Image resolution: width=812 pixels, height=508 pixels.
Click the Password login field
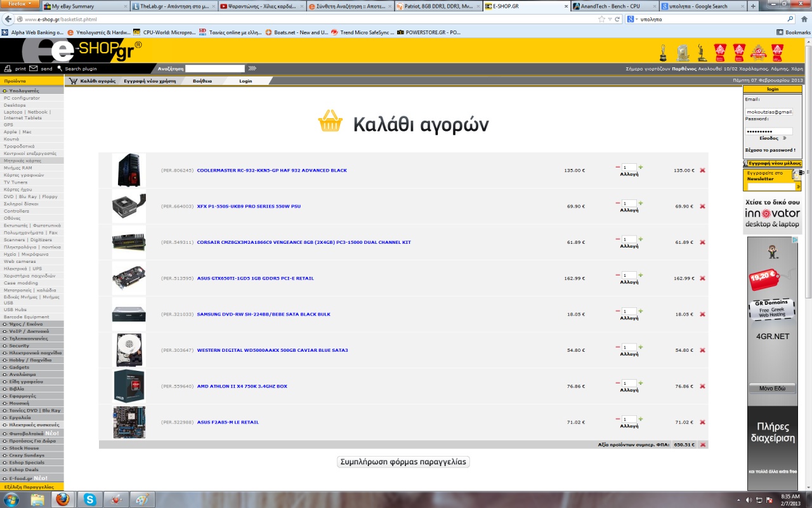(x=769, y=131)
